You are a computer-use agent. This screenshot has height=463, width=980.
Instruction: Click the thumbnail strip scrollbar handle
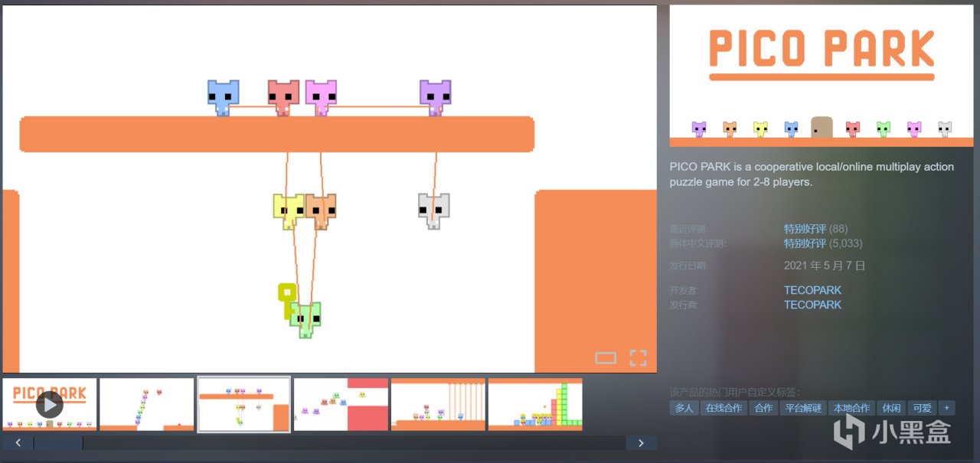58,442
